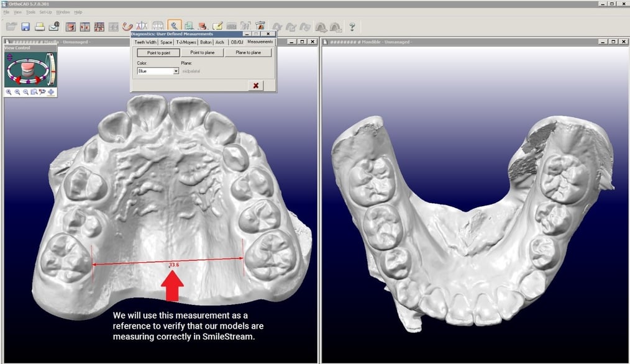This screenshot has width=630, height=364.
Task: Select the Zoom In magnifier in View Control
Action: coord(17,91)
